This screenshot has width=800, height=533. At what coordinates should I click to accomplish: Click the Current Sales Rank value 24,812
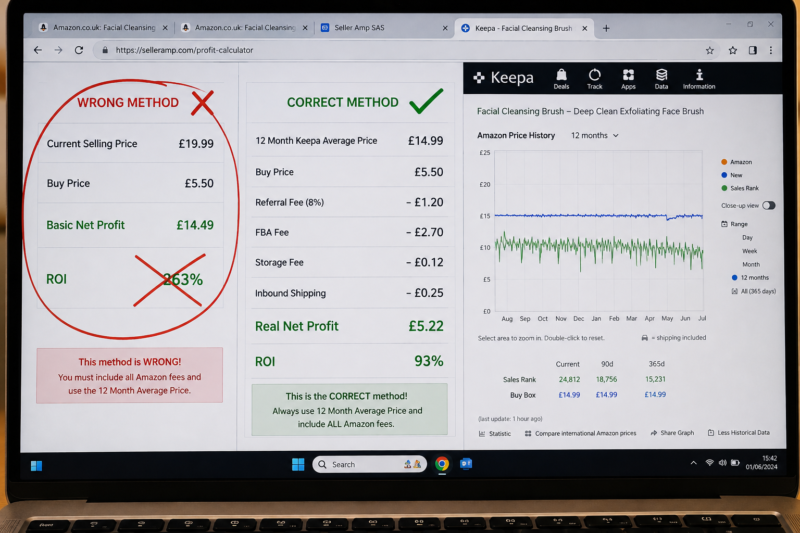tap(569, 379)
